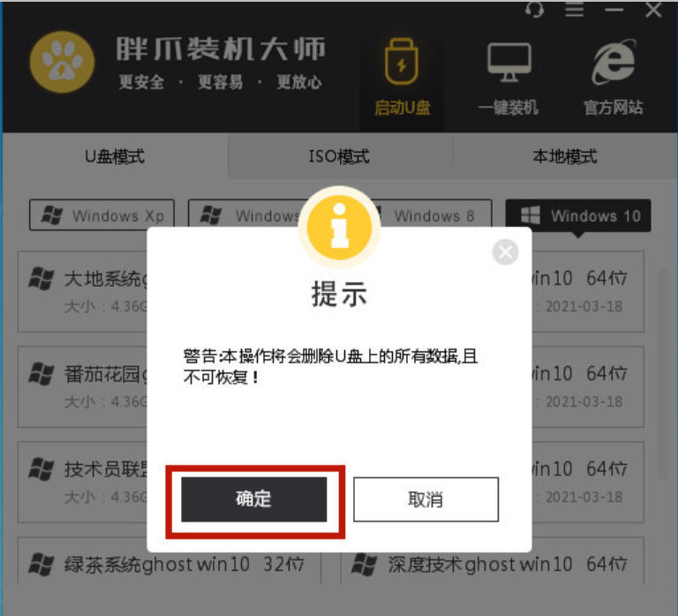Click the yellow info icon on dialog
Viewport: 678px width, 616px height.
pos(339,227)
